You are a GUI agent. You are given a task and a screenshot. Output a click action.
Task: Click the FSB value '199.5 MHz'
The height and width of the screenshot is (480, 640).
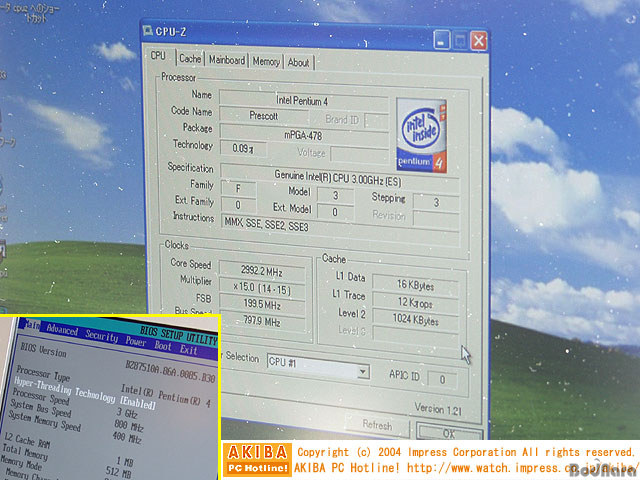(262, 305)
